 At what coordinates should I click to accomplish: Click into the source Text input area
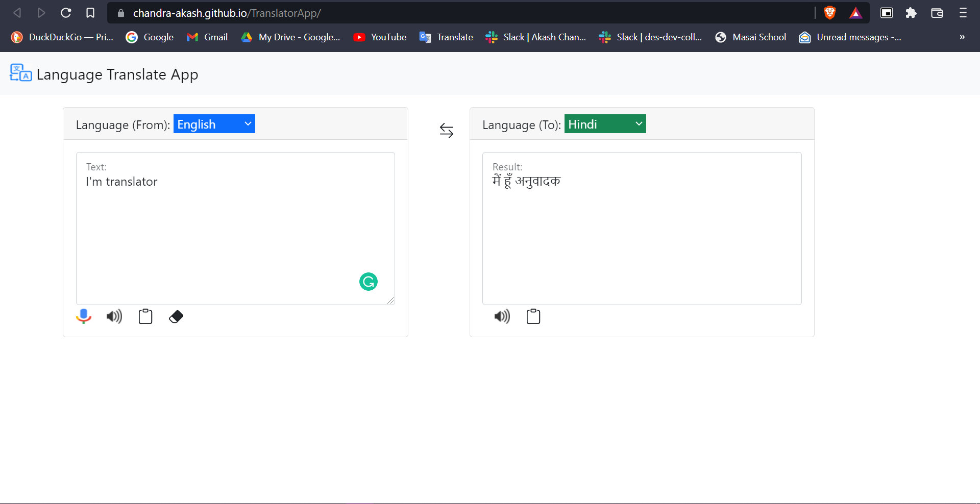[235, 230]
